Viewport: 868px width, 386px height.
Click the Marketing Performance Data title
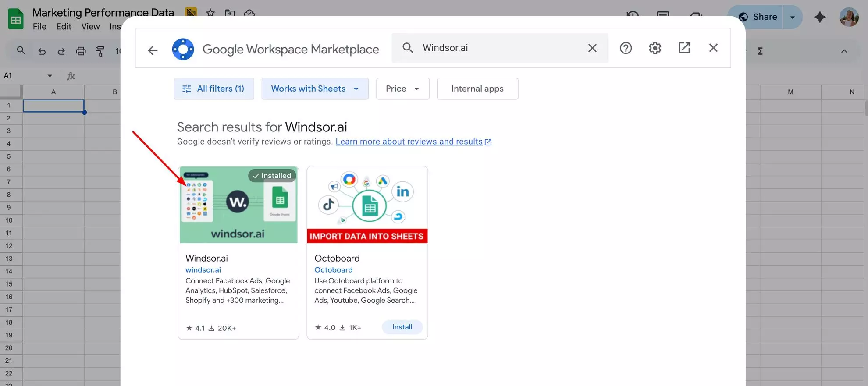tap(103, 12)
